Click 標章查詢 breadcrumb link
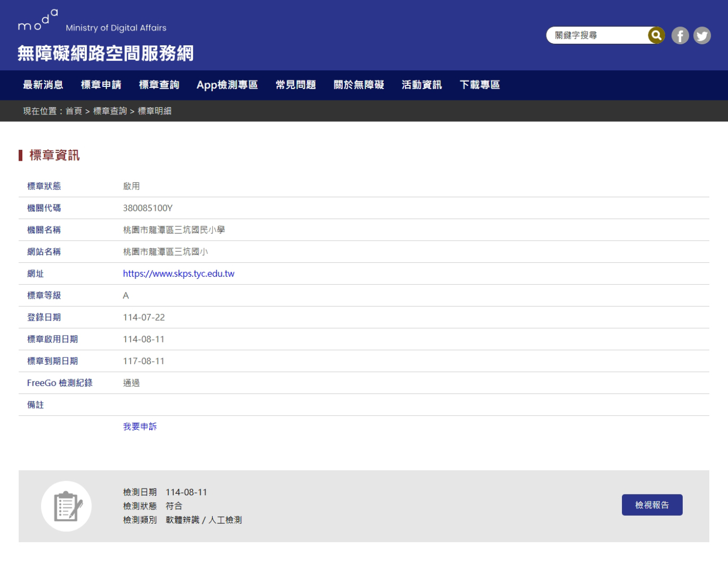Screen dimensions: 728x563 click(x=110, y=111)
